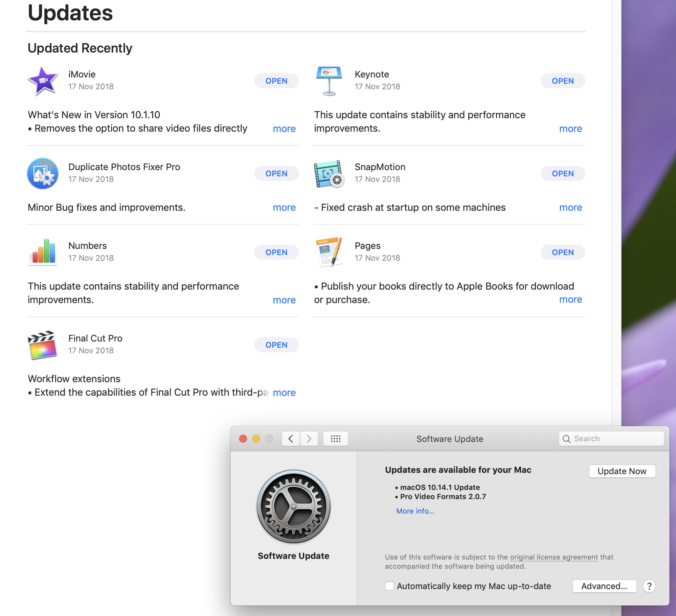Screen dimensions: 676x616
Task: Click the Updates page heading
Action: click(x=70, y=13)
